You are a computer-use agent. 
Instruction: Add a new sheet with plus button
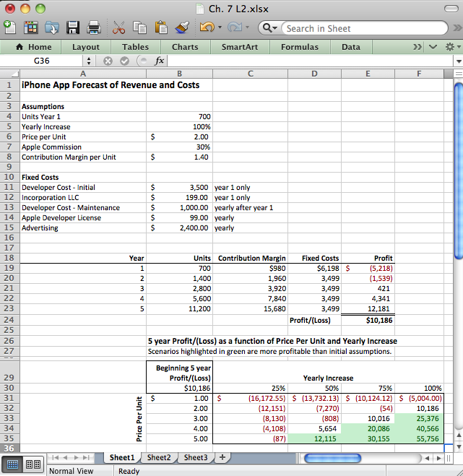[x=222, y=457]
